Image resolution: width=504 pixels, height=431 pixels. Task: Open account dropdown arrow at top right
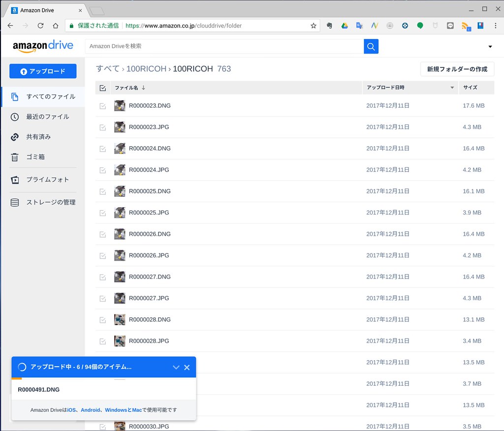(490, 47)
